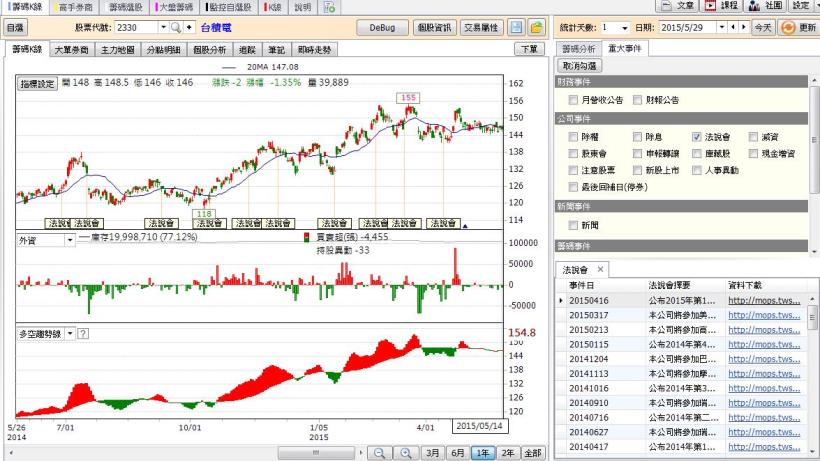Select the 20150115 event row date

coord(588,344)
